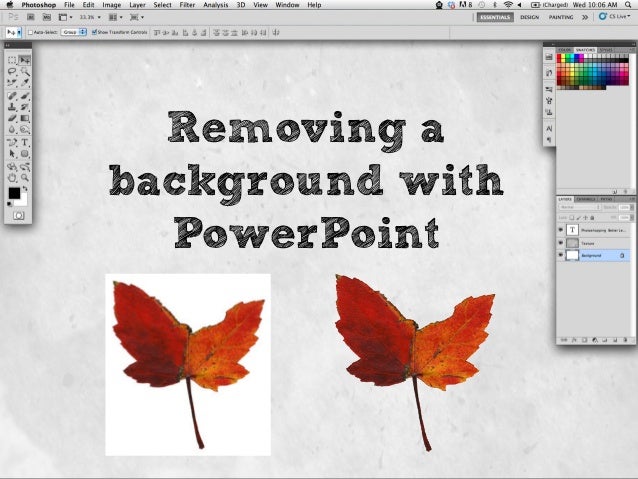Select the Brush tool
This screenshot has height=479, width=638.
(x=25, y=96)
